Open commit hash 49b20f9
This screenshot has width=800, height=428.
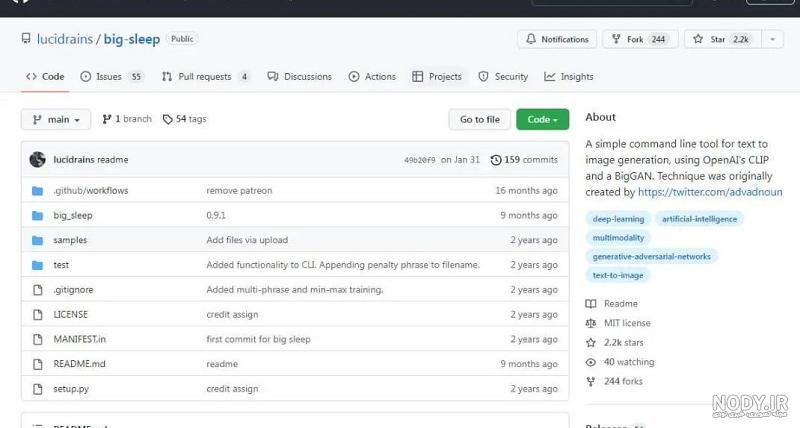(x=419, y=160)
